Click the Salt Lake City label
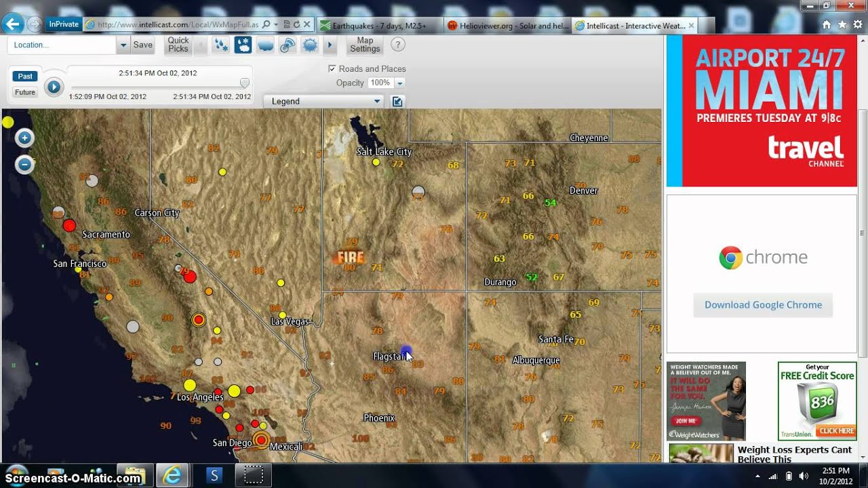Viewport: 868px width, 488px height. 384,152
